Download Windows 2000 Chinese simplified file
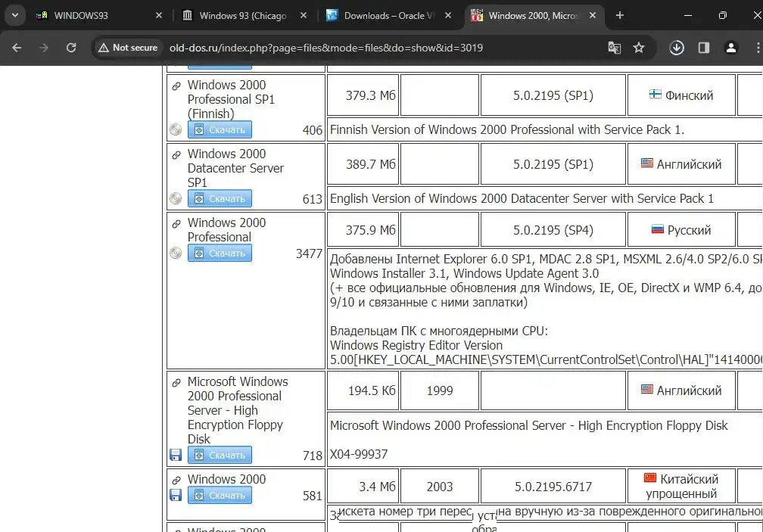Image resolution: width=763 pixels, height=532 pixels. [x=220, y=495]
